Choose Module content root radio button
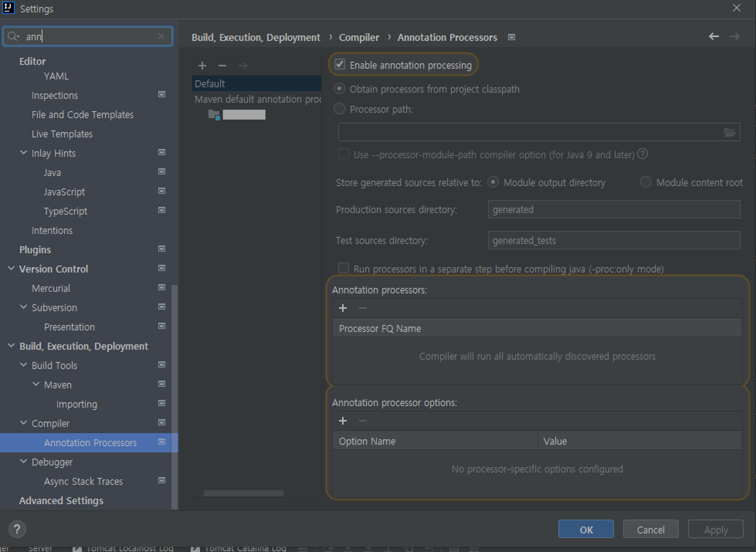 tap(646, 182)
